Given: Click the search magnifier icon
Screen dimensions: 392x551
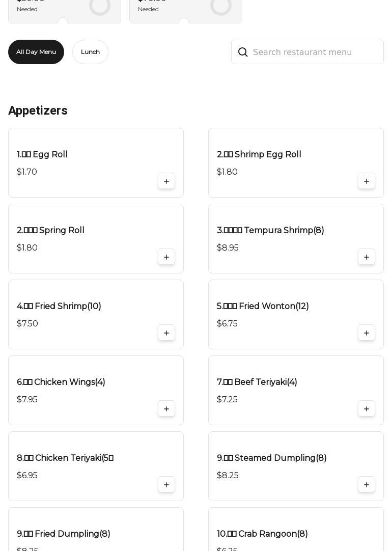Looking at the screenshot, I should pyautogui.click(x=243, y=52).
